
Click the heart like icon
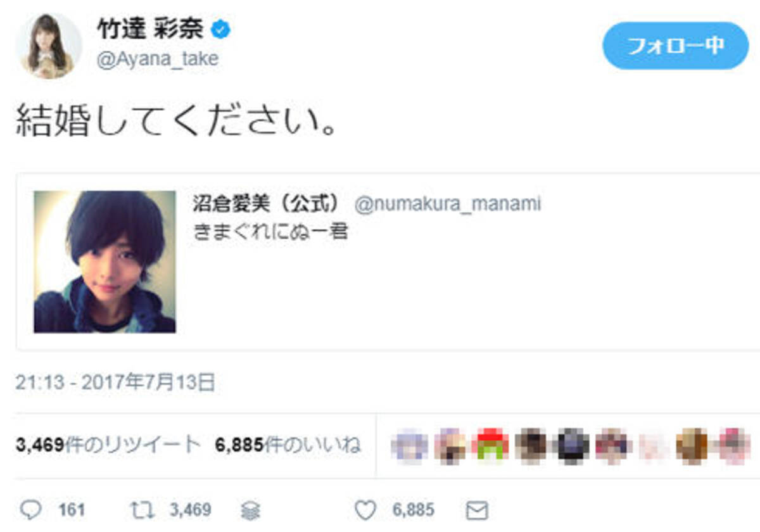coord(365,509)
